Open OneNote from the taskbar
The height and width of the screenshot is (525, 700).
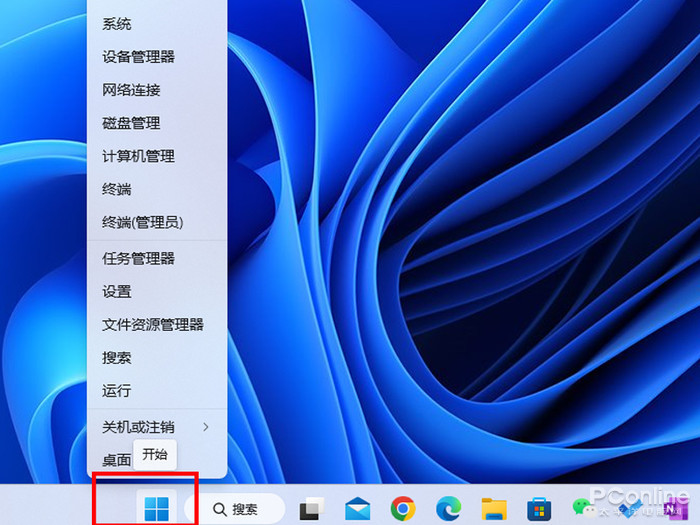(675, 509)
